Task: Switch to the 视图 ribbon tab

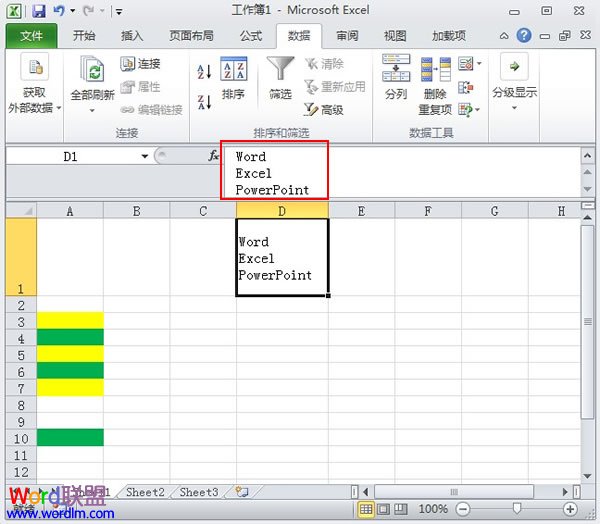Action: click(395, 36)
